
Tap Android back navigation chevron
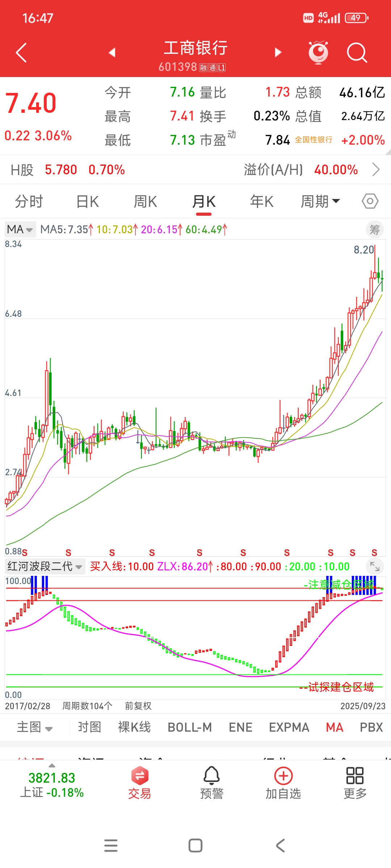click(x=280, y=846)
